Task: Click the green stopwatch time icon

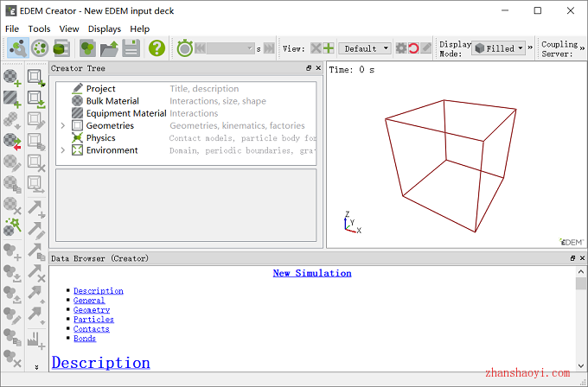Action: (184, 48)
